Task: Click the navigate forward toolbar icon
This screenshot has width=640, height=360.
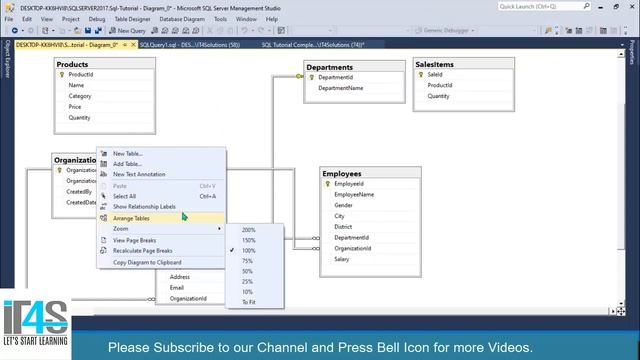Action: point(31,31)
